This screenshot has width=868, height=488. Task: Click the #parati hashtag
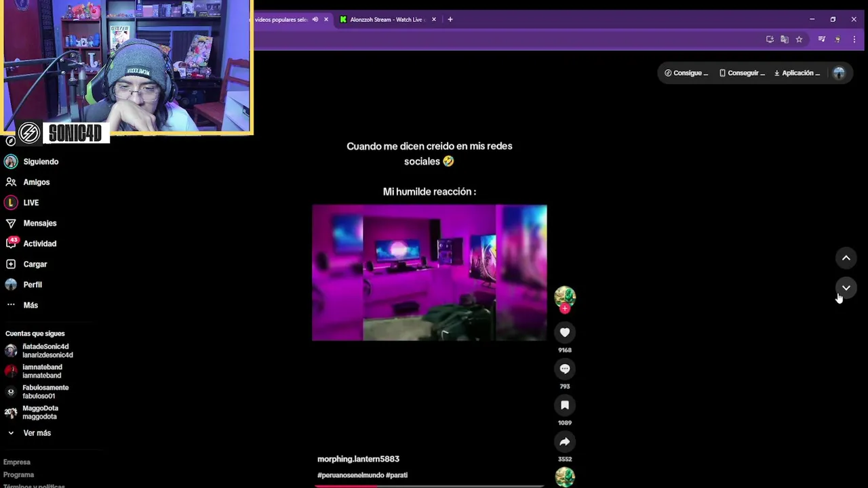pos(397,475)
